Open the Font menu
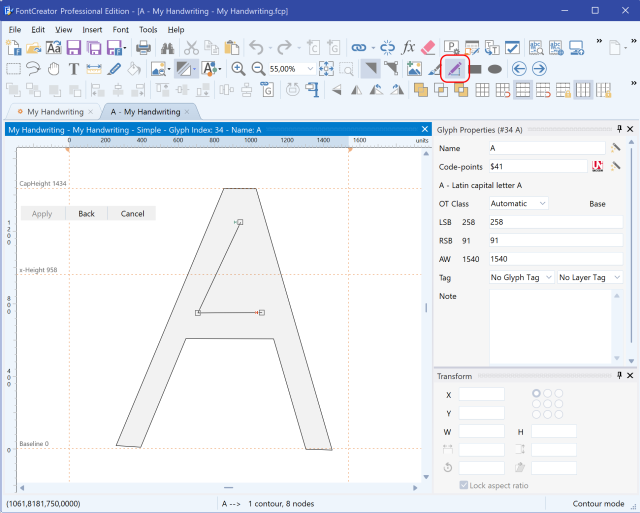This screenshot has height=513, width=640. pos(120,30)
